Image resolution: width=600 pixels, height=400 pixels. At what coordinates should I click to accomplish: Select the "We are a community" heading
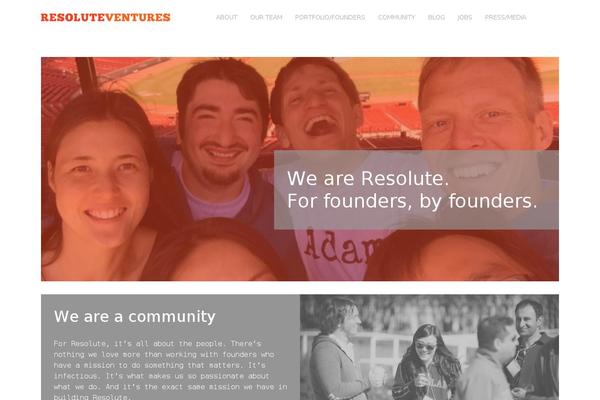tap(135, 317)
